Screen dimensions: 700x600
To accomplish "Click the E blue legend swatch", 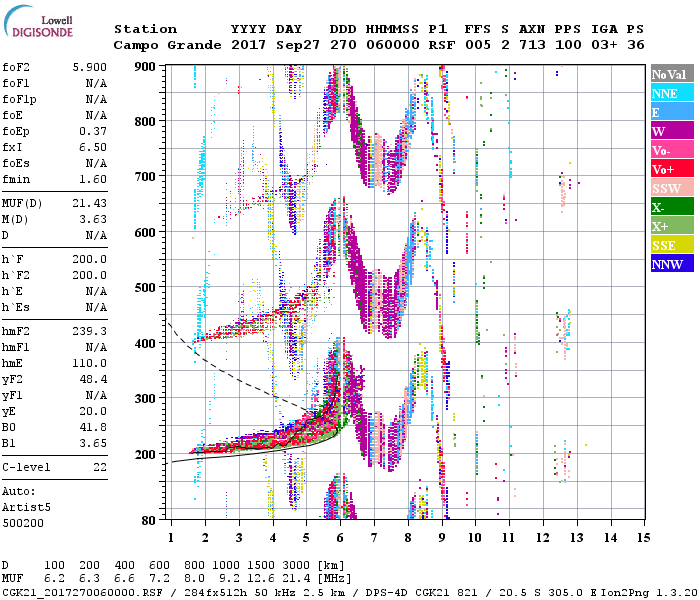I will point(672,111).
